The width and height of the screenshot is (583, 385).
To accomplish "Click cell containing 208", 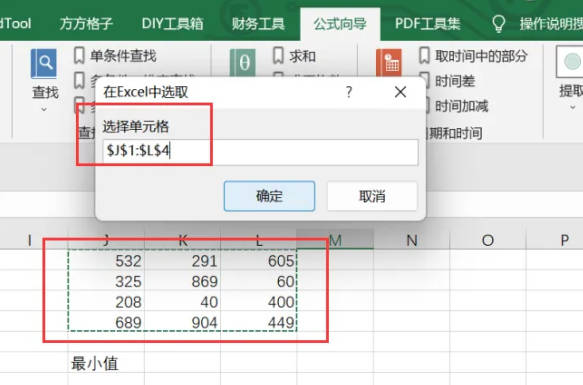I will click(106, 301).
